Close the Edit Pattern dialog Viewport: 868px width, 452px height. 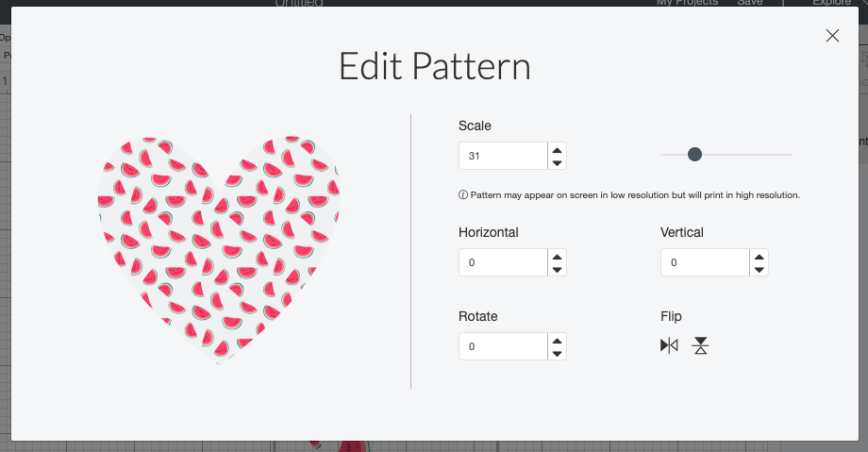[832, 36]
